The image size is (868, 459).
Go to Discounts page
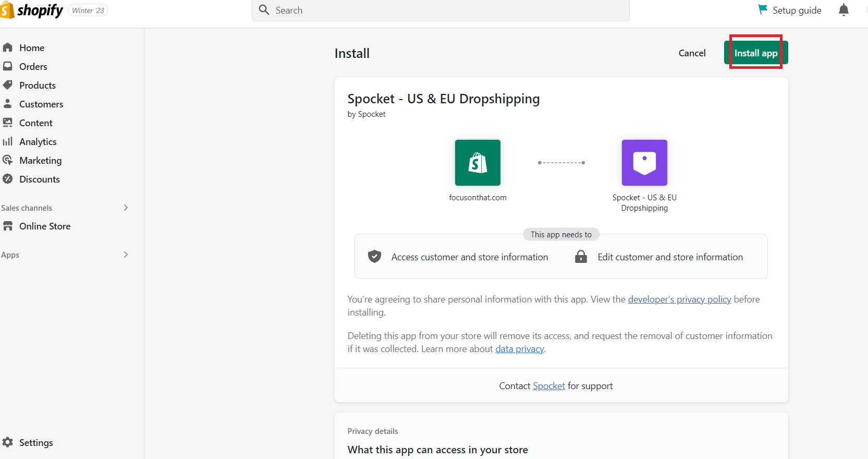coord(40,179)
